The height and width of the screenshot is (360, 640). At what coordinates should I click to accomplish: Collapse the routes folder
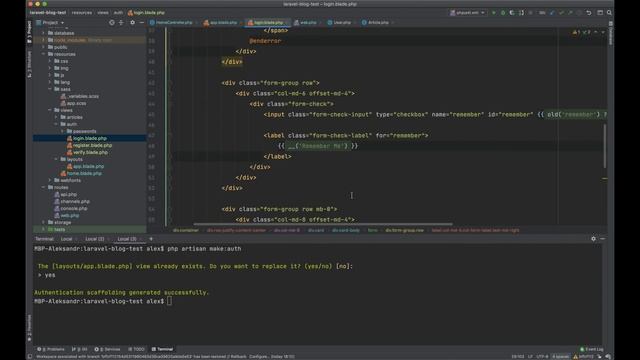tap(44, 187)
